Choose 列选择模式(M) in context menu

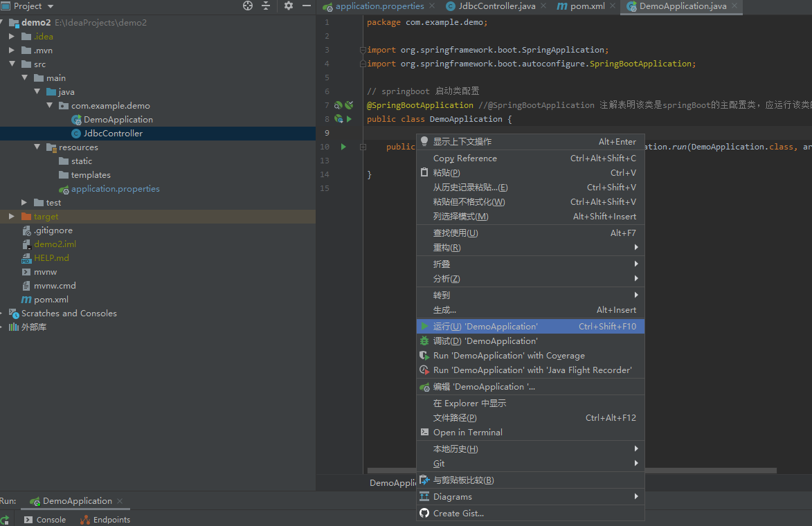tap(530, 217)
